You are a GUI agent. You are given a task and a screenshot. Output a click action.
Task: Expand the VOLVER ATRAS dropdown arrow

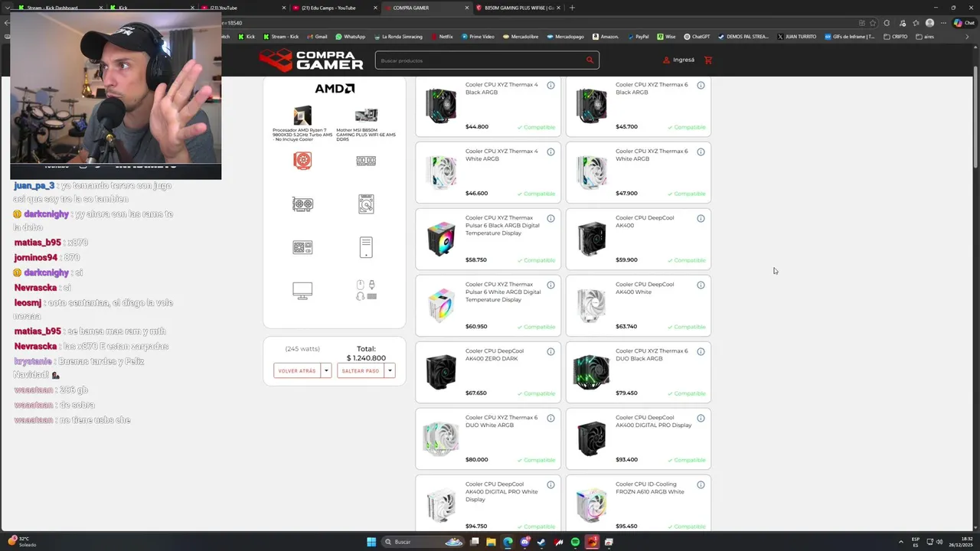(x=326, y=370)
